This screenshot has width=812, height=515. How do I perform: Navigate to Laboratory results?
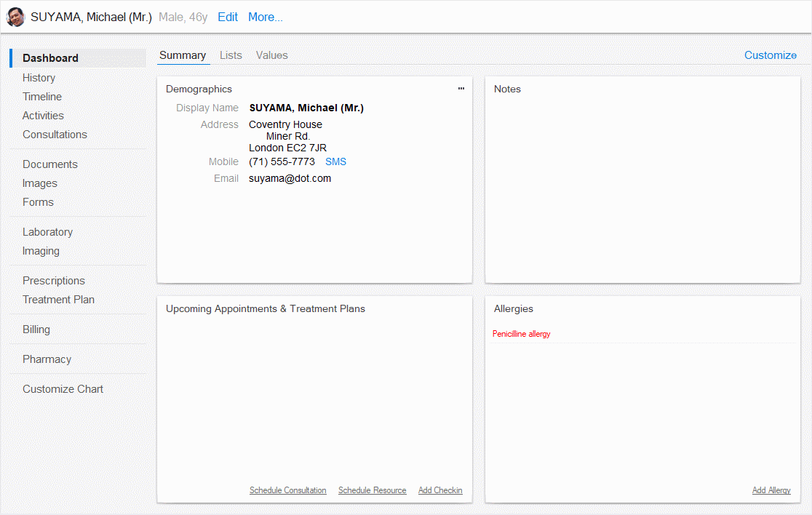pyautogui.click(x=47, y=232)
